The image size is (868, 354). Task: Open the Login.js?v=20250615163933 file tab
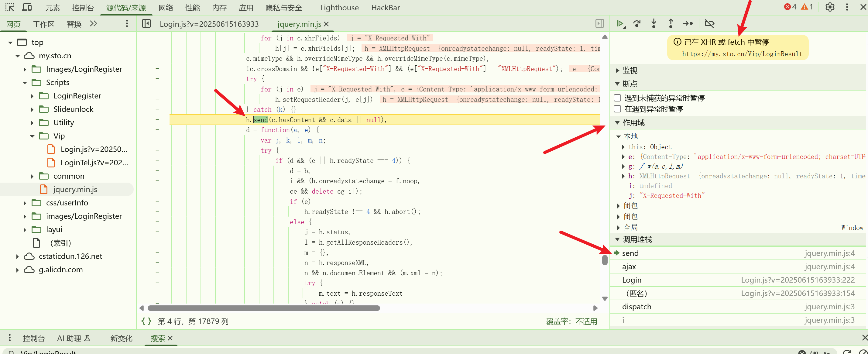[209, 24]
